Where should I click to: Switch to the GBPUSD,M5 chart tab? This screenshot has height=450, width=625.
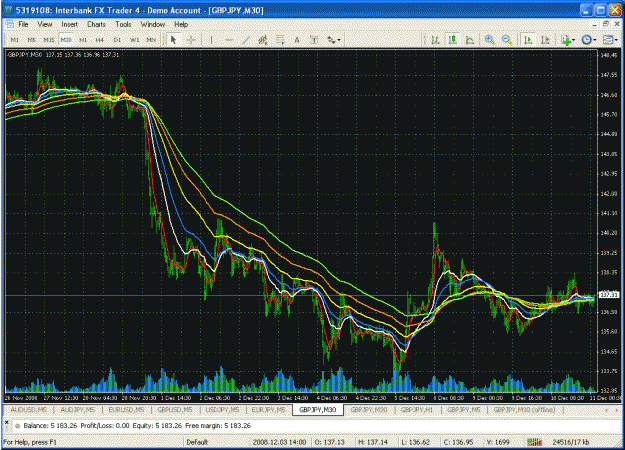175,410
